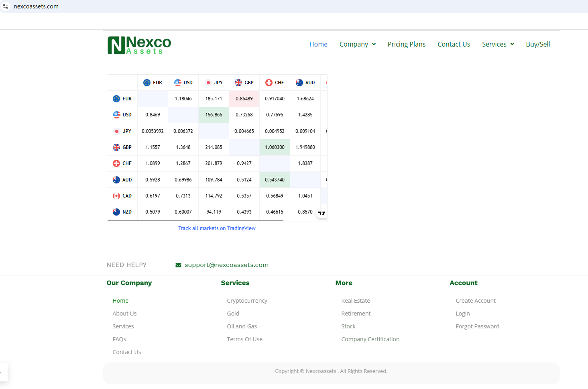Image resolution: width=588 pixels, height=389 pixels.
Task: Click the USD flag icon in left column
Action: tap(116, 115)
